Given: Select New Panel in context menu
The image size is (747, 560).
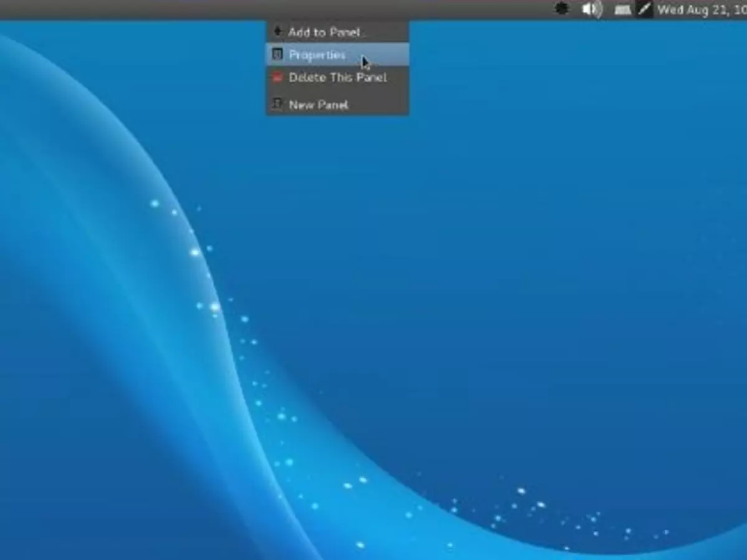Looking at the screenshot, I should (318, 105).
